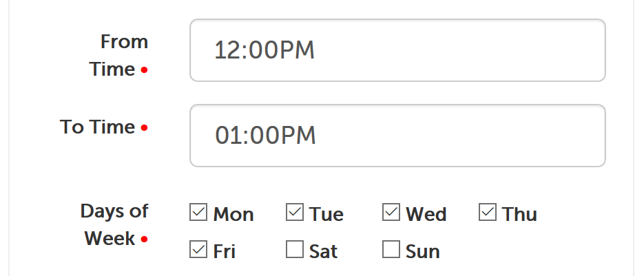Click the "To Time" field label

pyautogui.click(x=97, y=127)
